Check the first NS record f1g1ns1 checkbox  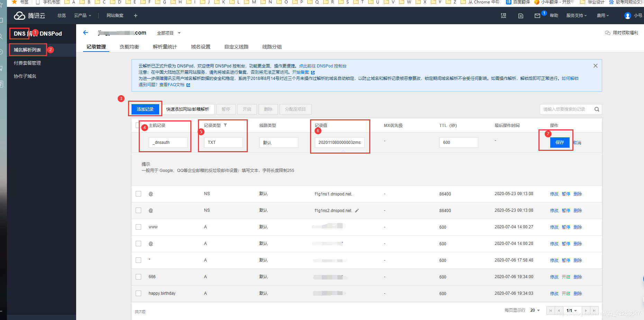coord(138,194)
